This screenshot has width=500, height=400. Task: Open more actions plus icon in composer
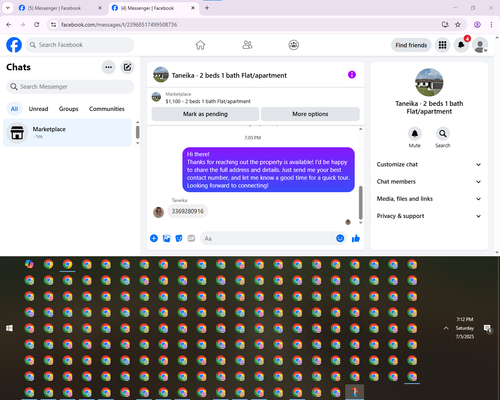pos(154,238)
